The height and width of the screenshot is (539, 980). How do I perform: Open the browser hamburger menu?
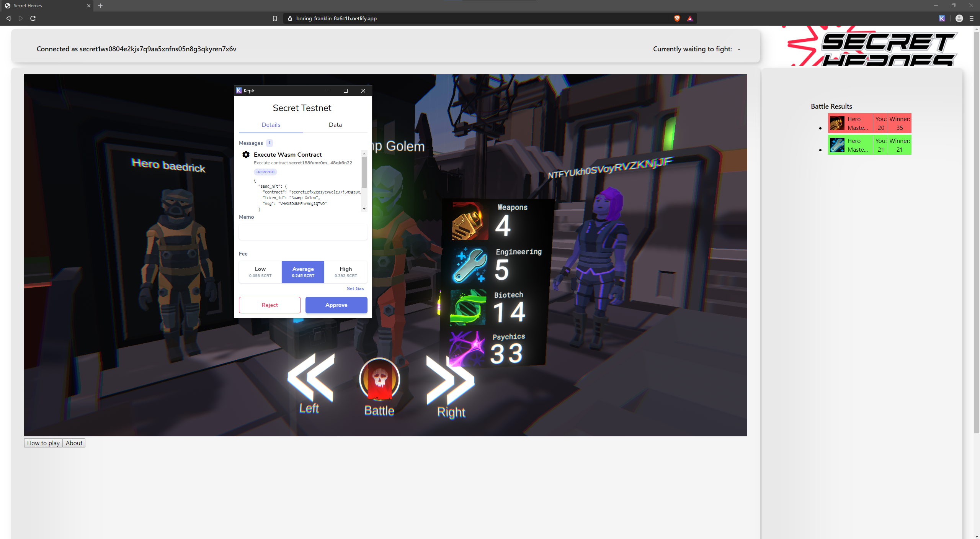(x=972, y=18)
